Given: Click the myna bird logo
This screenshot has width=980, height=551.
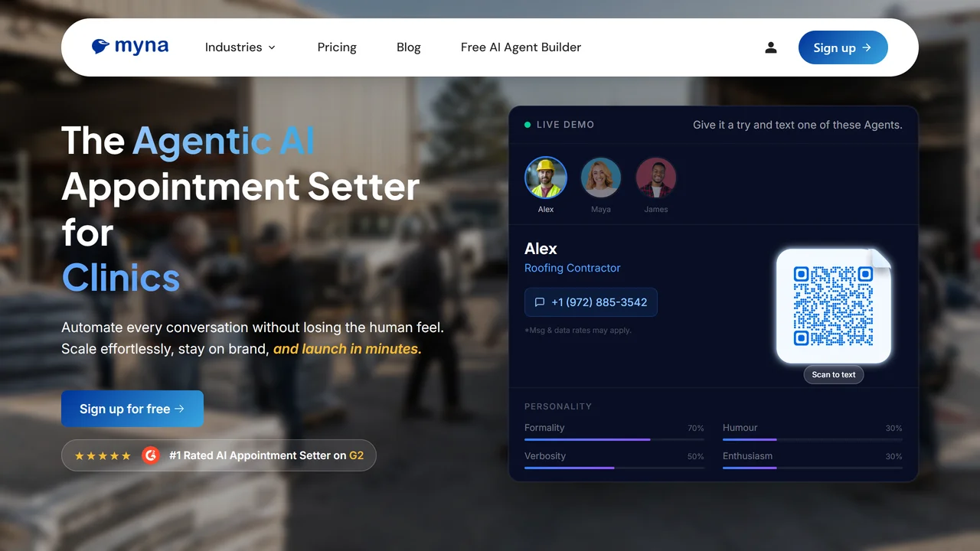Looking at the screenshot, I should click(x=130, y=47).
